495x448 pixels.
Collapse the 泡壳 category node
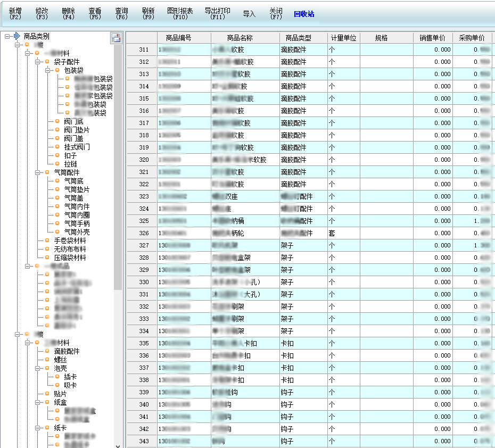[x=37, y=368]
